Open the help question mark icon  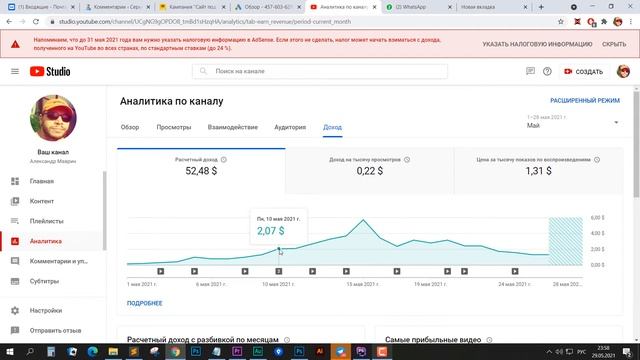point(547,71)
